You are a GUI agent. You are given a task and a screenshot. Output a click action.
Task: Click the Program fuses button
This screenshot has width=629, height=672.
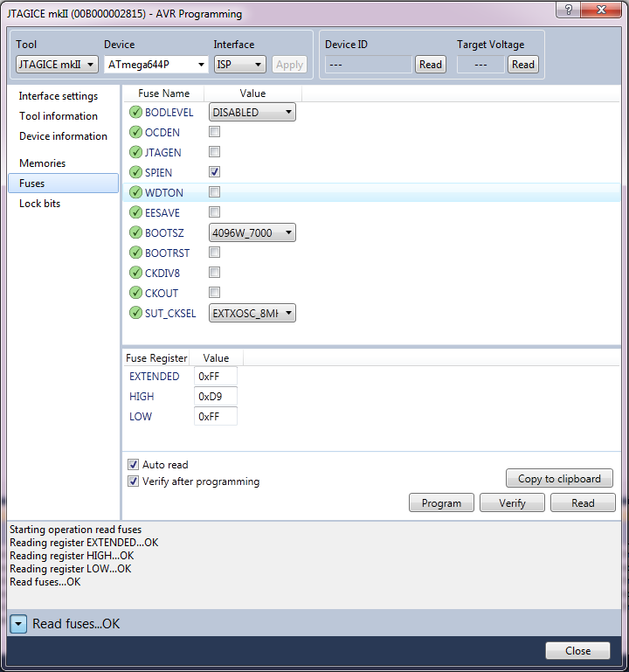[x=441, y=502]
